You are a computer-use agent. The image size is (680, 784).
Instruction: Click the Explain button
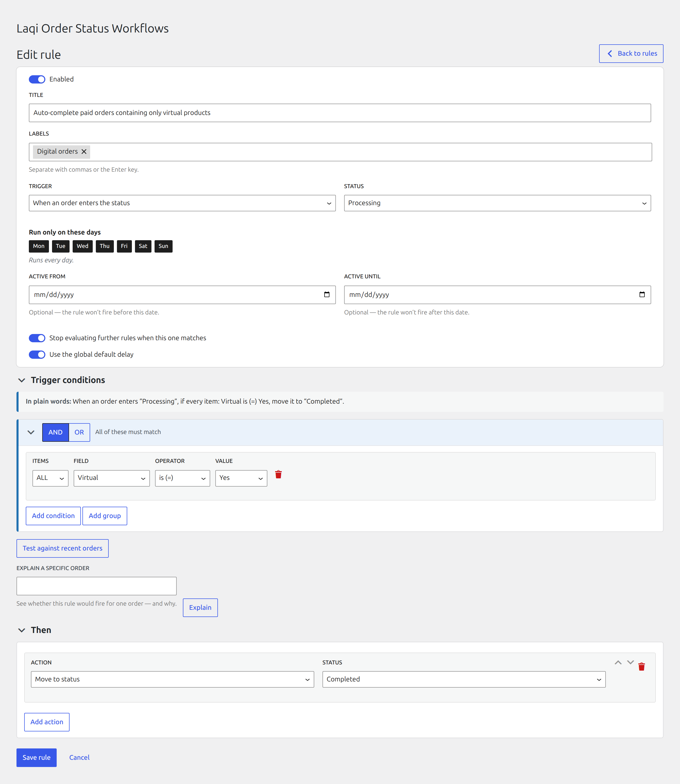(200, 608)
